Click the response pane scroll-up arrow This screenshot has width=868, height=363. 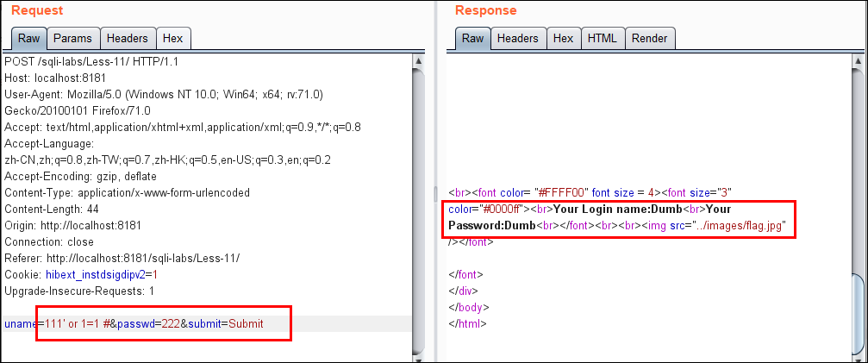pyautogui.click(x=858, y=60)
